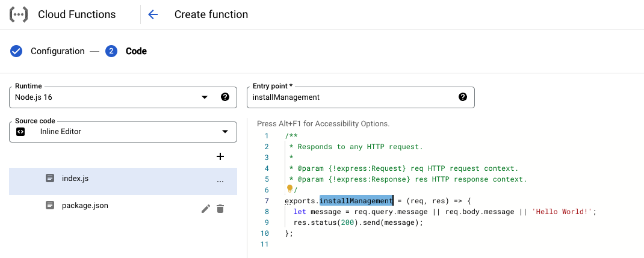644x258 pixels.
Task: Click 'Hello World!' string in code
Action: point(562,212)
